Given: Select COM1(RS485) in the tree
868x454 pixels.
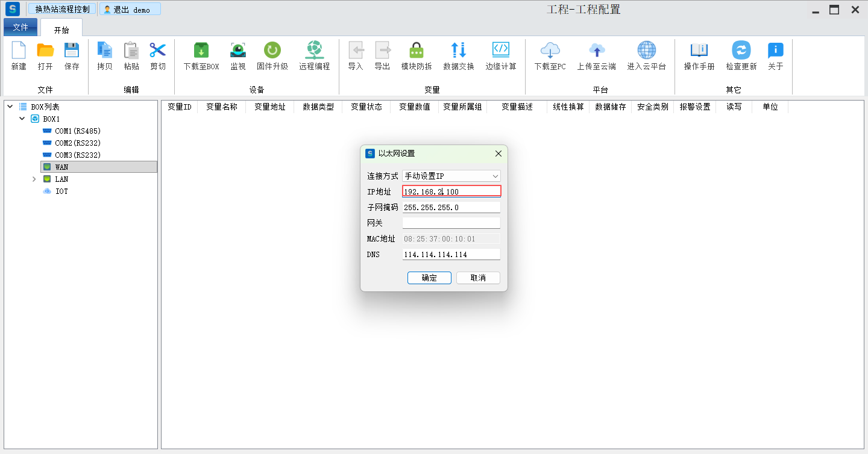Looking at the screenshot, I should pos(77,131).
